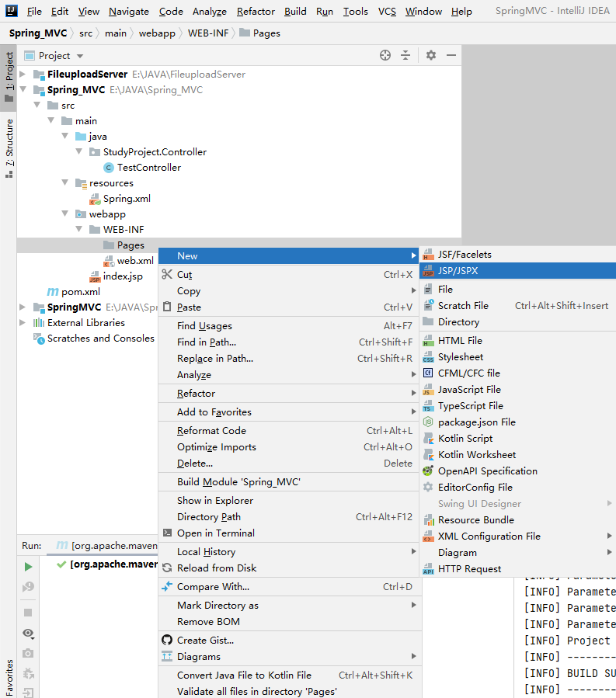Viewport: 616px width, 698px height.
Task: Click the collapse all icon in Project panel
Action: pos(405,55)
